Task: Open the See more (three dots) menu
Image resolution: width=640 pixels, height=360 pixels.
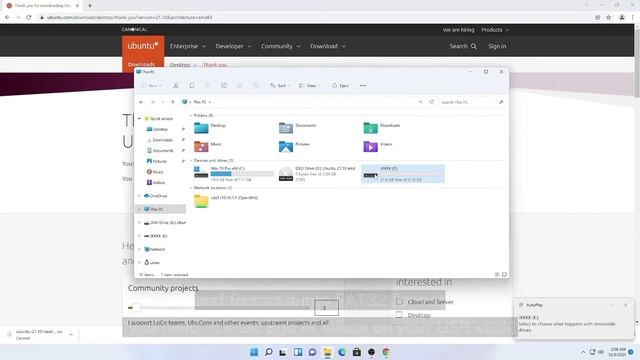Action: coord(363,86)
